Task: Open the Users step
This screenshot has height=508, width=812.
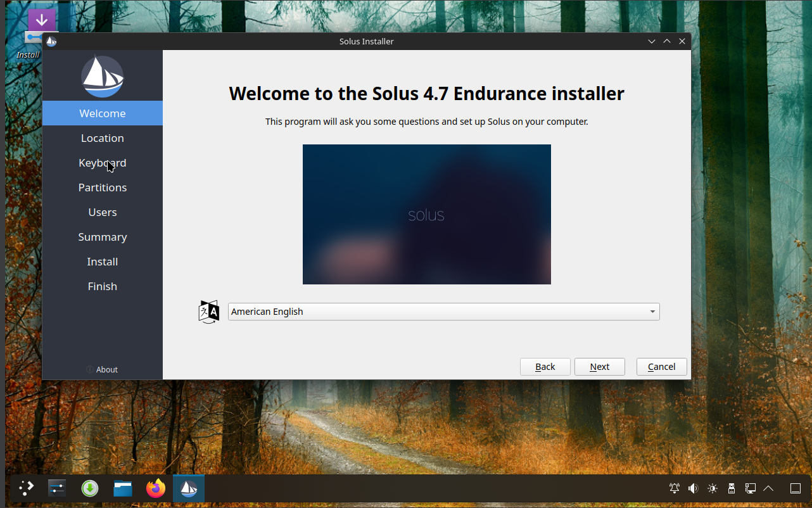Action: [102, 212]
